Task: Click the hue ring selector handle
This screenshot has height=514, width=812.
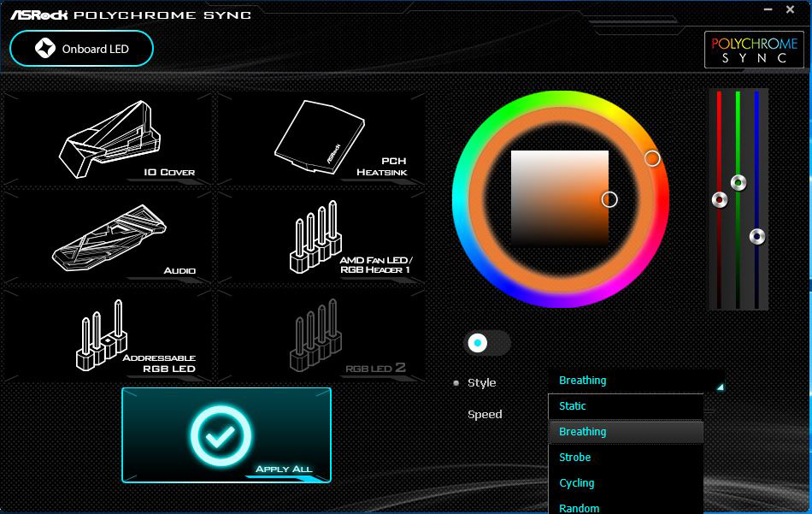Action: 652,158
